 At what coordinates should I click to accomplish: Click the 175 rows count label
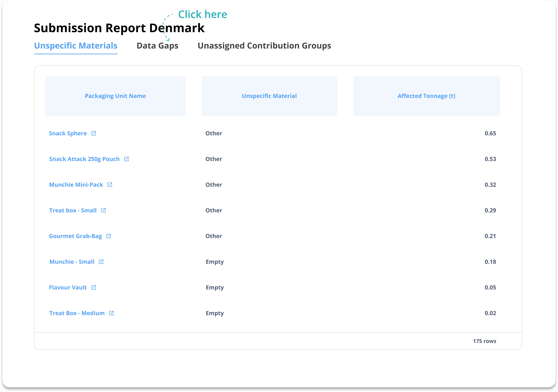point(484,341)
